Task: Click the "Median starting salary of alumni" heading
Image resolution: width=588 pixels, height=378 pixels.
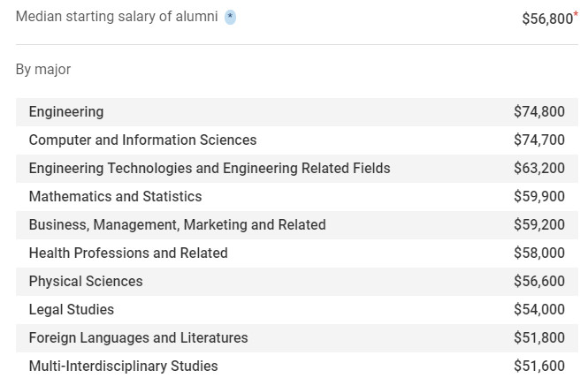Action: coord(117,17)
